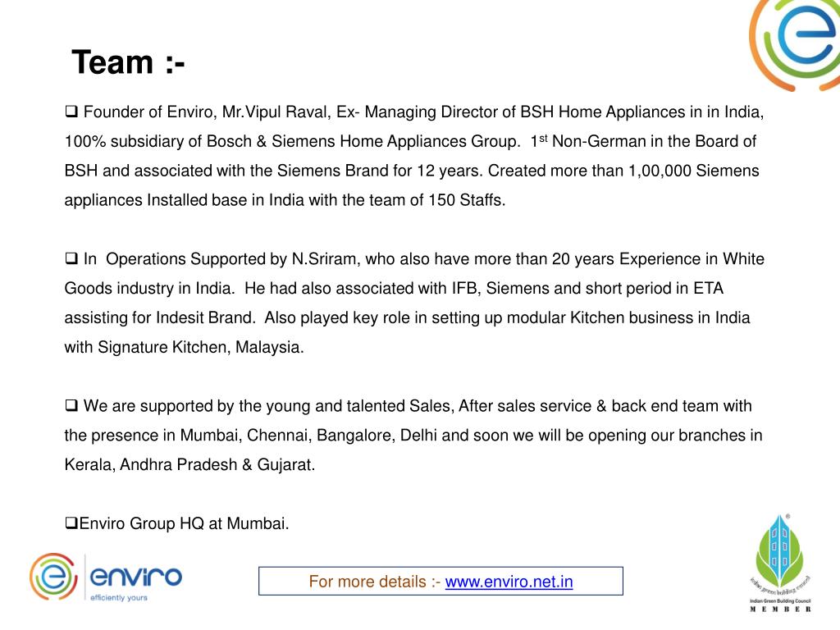The width and height of the screenshot is (840, 630).
Task: Click the square bullet before "In Operations Supported"
Action: point(71,259)
